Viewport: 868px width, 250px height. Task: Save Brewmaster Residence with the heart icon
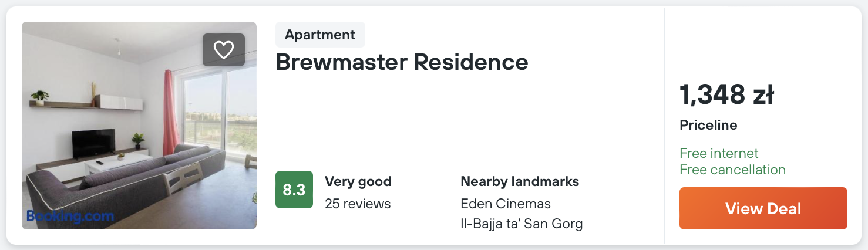tap(224, 50)
